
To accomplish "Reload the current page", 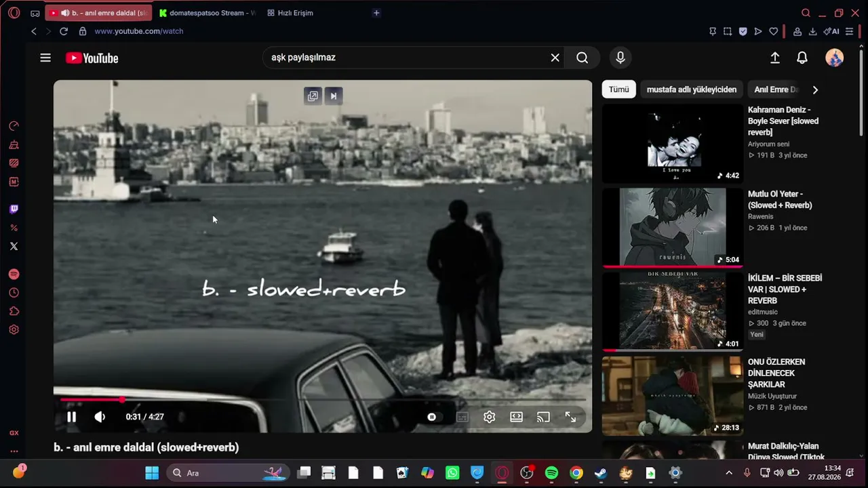I will [64, 31].
